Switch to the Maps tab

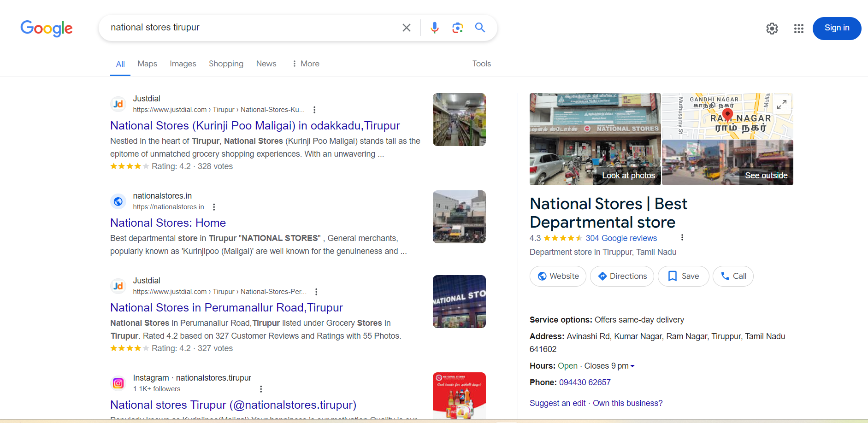(148, 64)
